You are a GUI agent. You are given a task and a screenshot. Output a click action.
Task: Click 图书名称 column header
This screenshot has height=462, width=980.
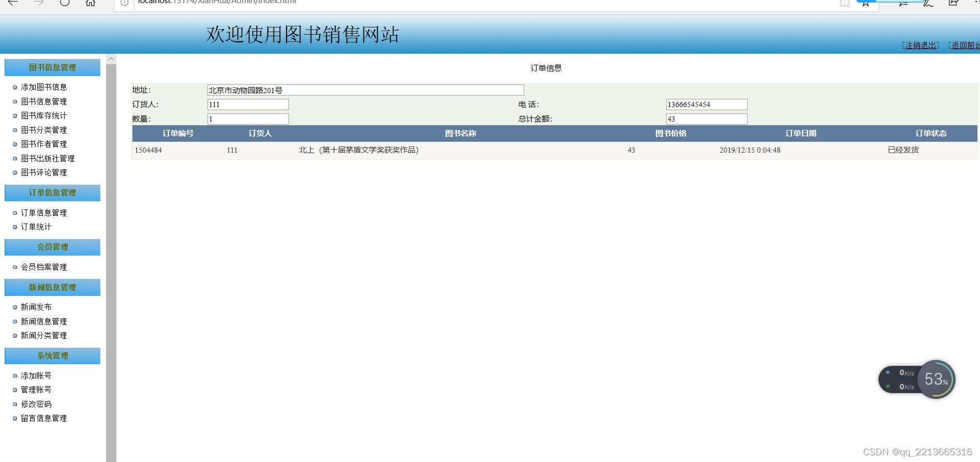(x=460, y=133)
